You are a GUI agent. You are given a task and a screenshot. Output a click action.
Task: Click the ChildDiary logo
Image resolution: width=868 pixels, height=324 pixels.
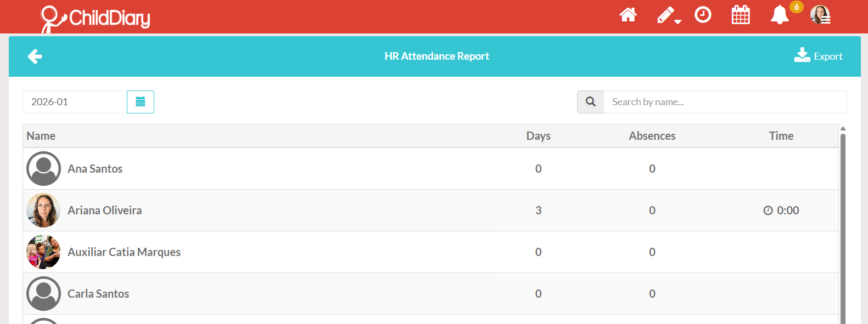coord(96,18)
